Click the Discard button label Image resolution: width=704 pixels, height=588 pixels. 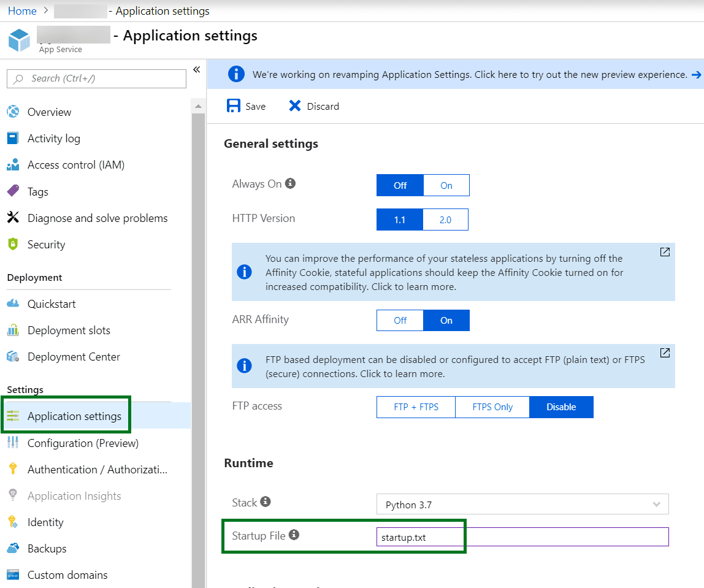coord(323,106)
